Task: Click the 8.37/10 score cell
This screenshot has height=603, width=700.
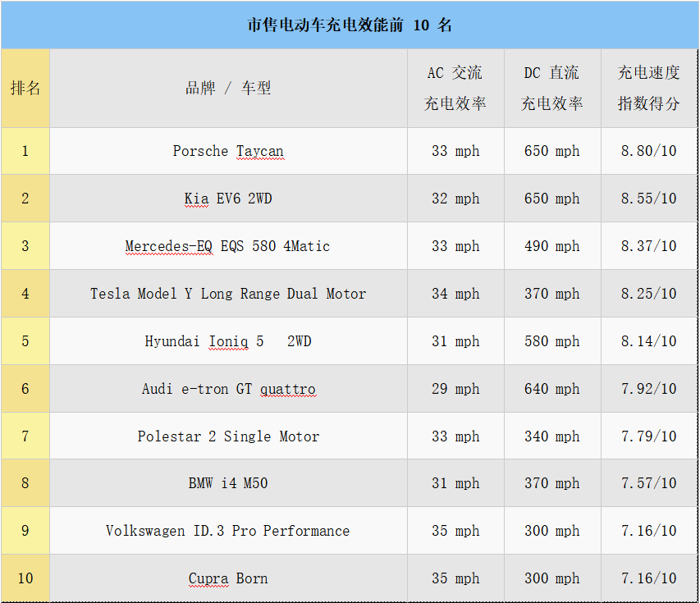Action: point(649,246)
